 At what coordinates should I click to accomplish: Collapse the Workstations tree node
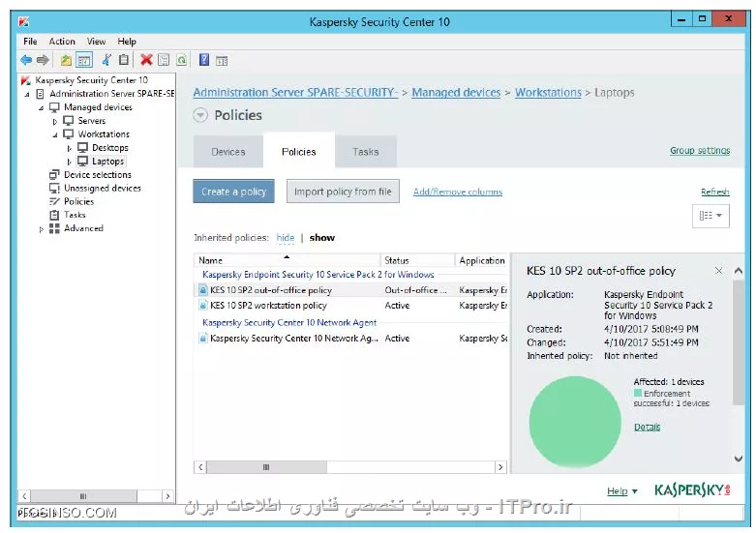[x=55, y=134]
